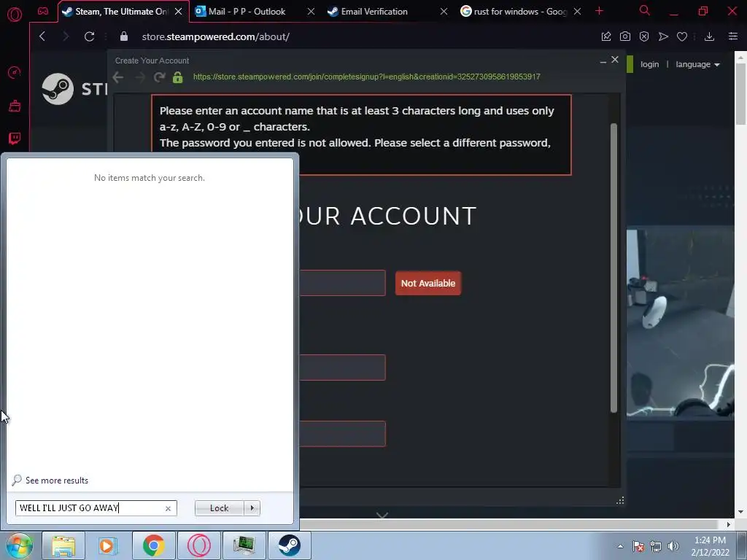Reload the Create Your Account popup page
The image size is (747, 560).
coord(160,77)
